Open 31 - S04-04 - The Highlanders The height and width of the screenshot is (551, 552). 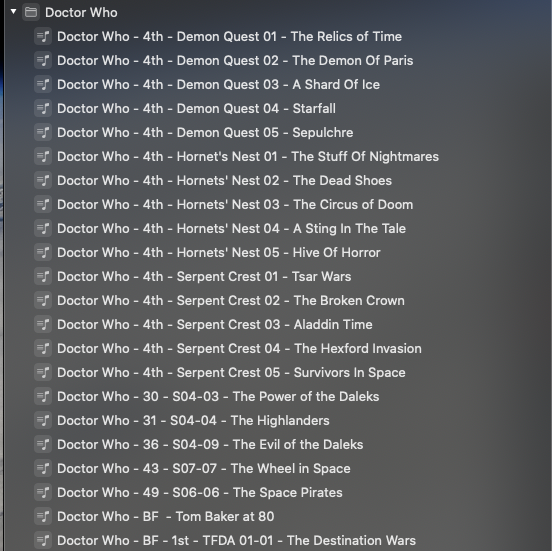point(193,420)
